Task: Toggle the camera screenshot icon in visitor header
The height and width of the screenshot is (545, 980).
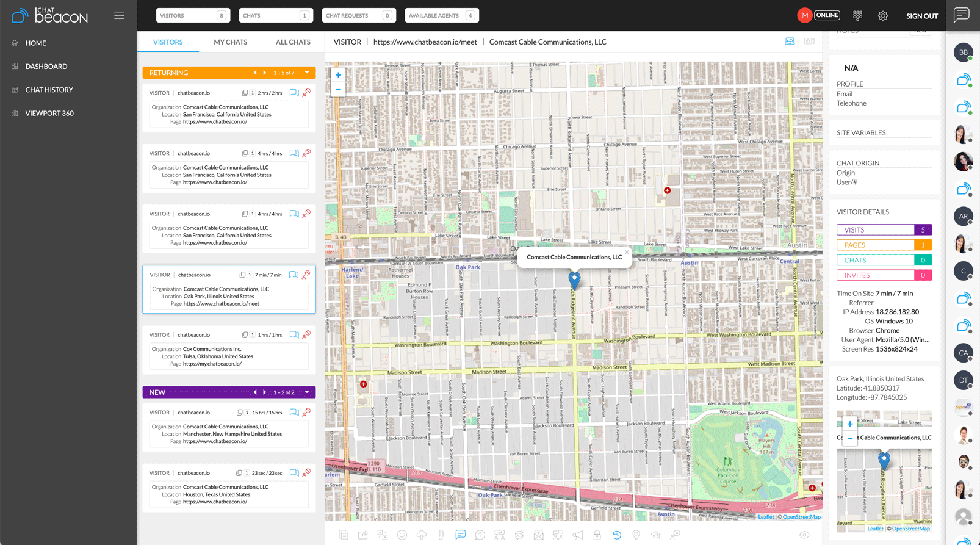Action: (x=809, y=42)
